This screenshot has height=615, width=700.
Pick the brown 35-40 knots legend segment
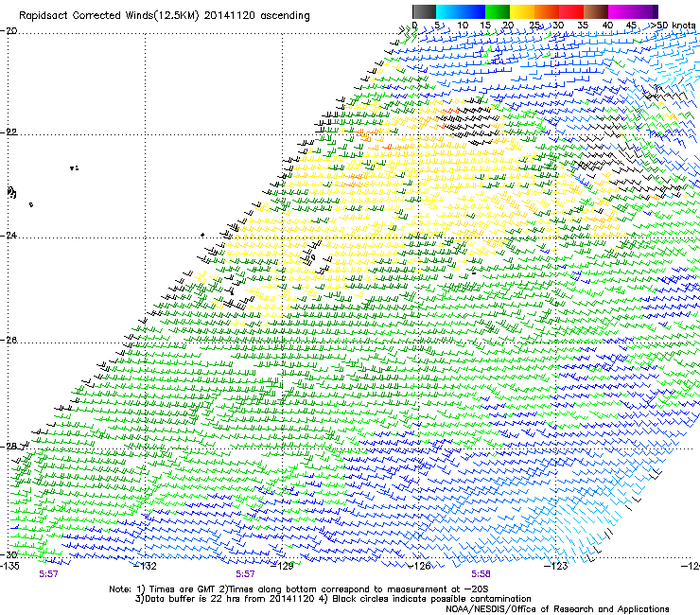click(x=596, y=11)
